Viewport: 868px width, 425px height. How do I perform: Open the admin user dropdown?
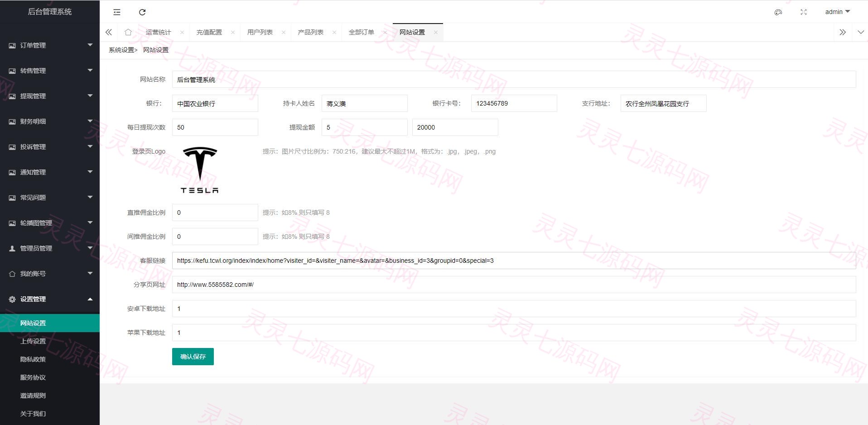pos(837,12)
